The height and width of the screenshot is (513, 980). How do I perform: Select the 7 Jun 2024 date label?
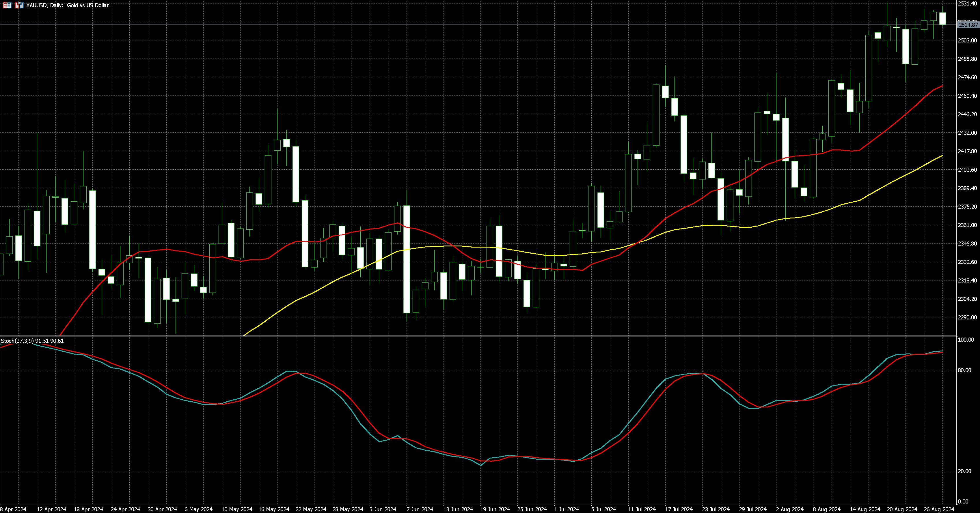(420, 509)
